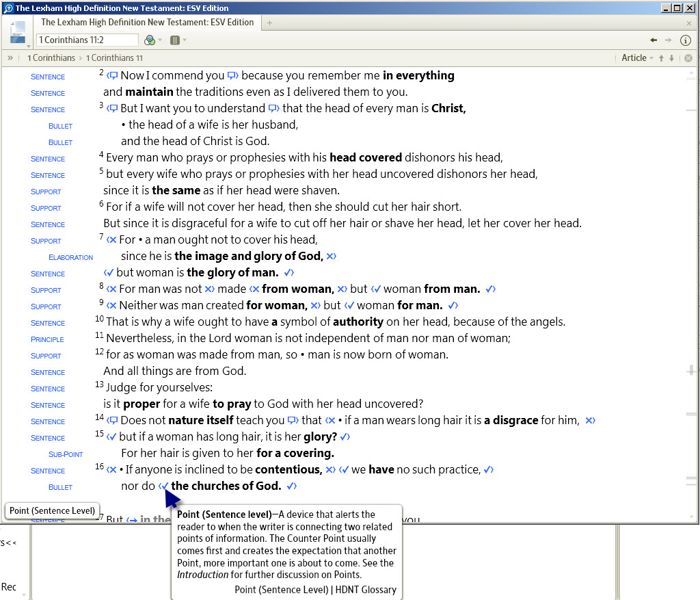Viewport: 700px width, 600px height.
Task: Click point checkmark after 'no such practice,'
Action: [489, 469]
